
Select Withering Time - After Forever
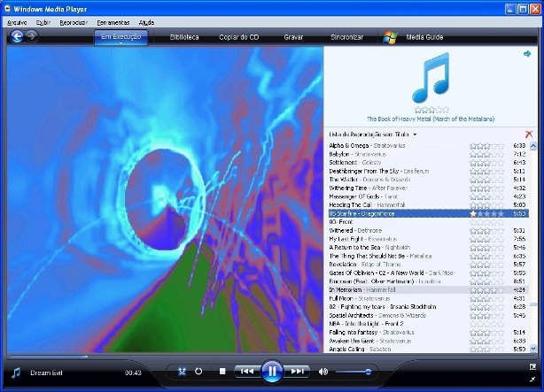pyautogui.click(x=429, y=188)
